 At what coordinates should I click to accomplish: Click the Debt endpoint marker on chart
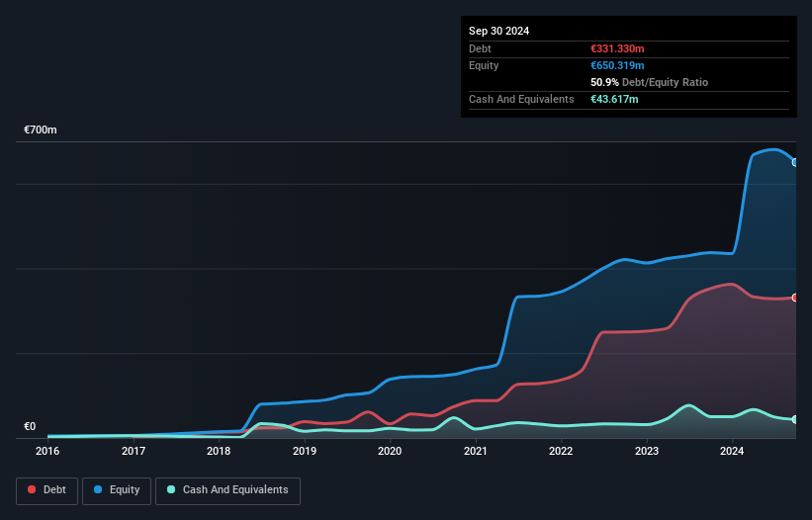[x=795, y=298]
